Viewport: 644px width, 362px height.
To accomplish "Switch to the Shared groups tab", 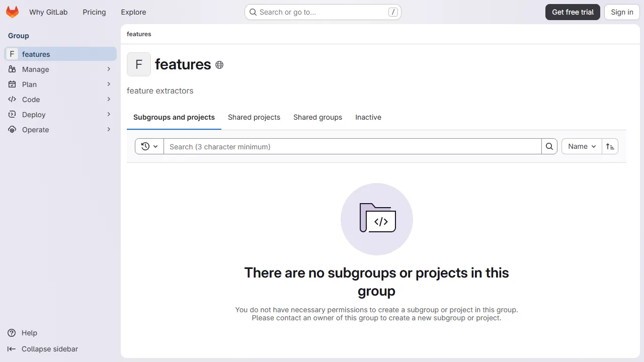I will [317, 117].
